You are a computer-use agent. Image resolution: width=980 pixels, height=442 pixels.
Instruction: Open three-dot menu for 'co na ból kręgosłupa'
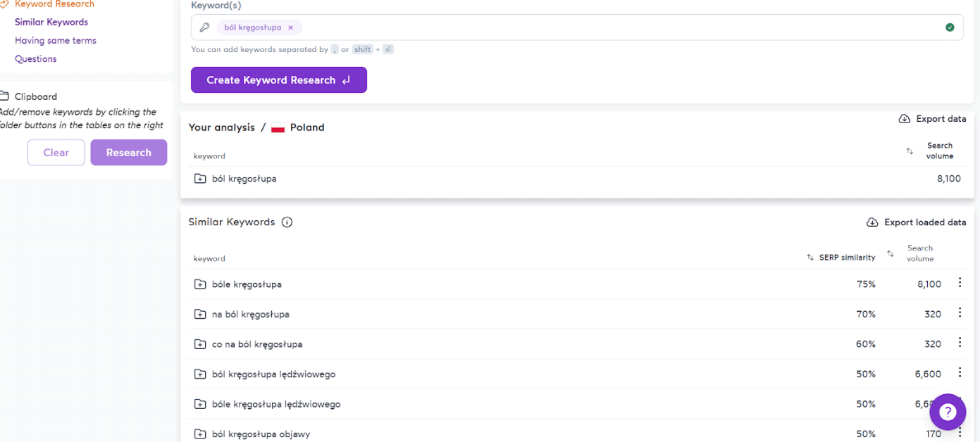[960, 343]
